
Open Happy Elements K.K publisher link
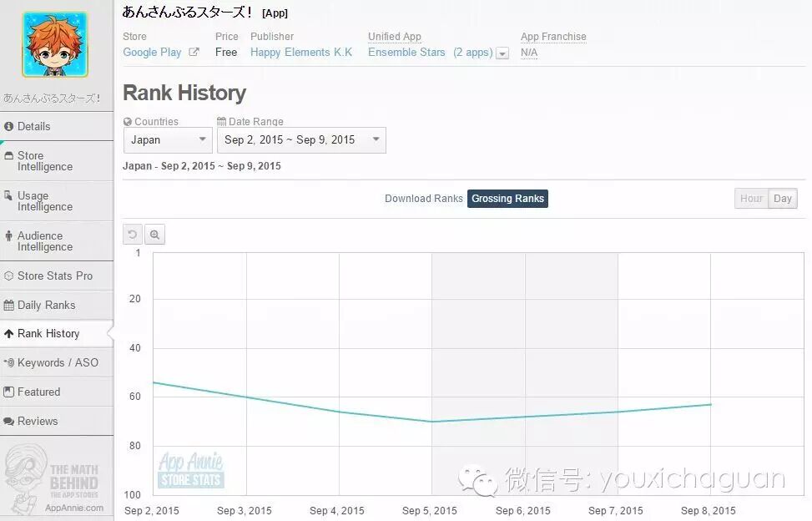(x=301, y=53)
